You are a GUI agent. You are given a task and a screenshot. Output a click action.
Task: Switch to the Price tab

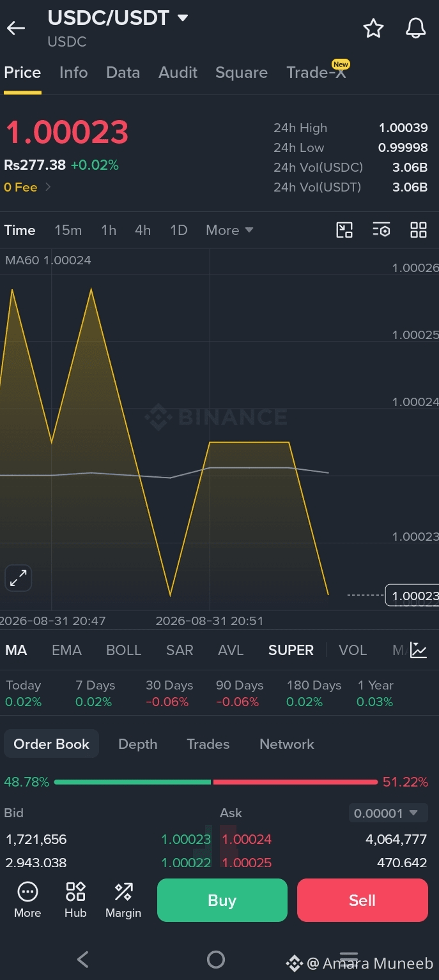tap(22, 73)
